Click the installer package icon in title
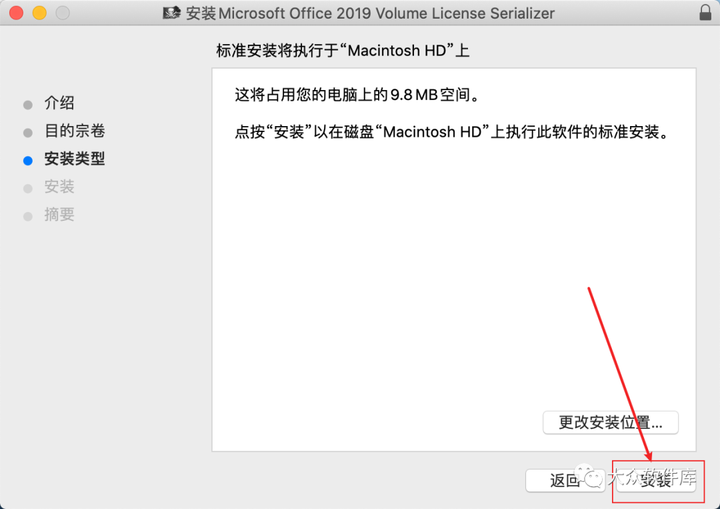The image size is (720, 509). point(172,13)
